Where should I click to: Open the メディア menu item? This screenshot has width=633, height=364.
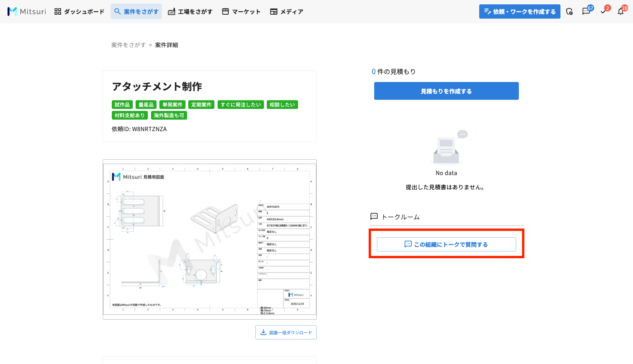coord(287,11)
